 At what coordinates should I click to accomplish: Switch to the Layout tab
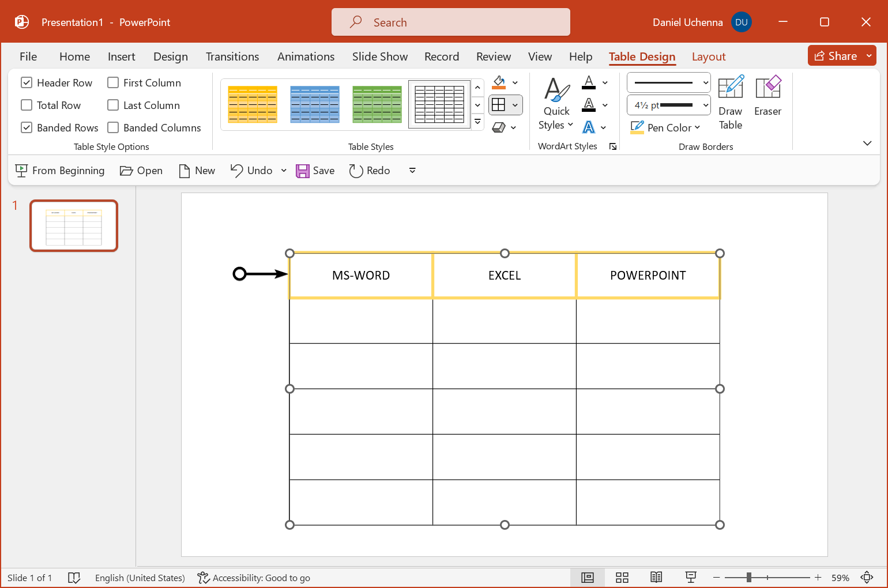tap(709, 56)
